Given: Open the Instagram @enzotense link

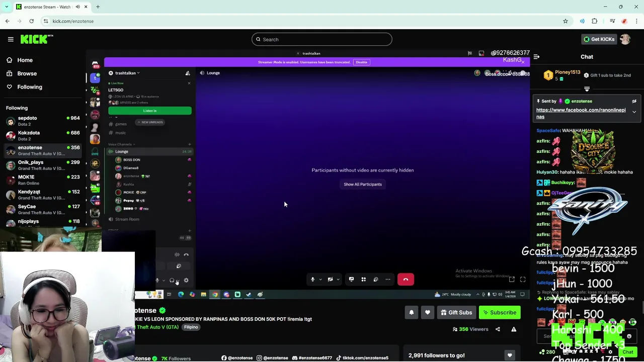Looking at the screenshot, I should click(272, 358).
